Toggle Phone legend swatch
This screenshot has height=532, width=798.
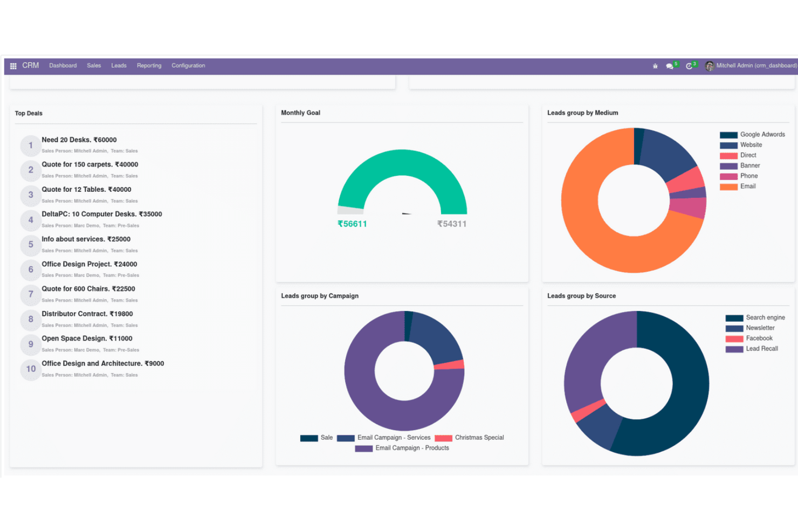point(728,176)
